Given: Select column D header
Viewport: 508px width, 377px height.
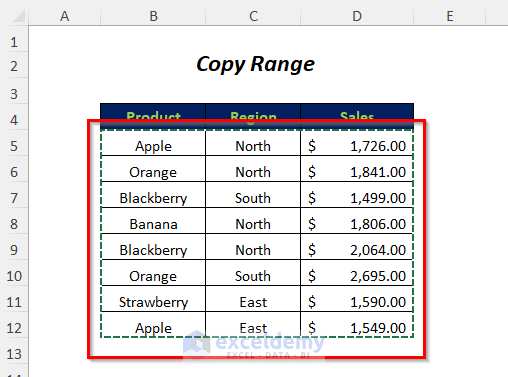Looking at the screenshot, I should pos(357,16).
